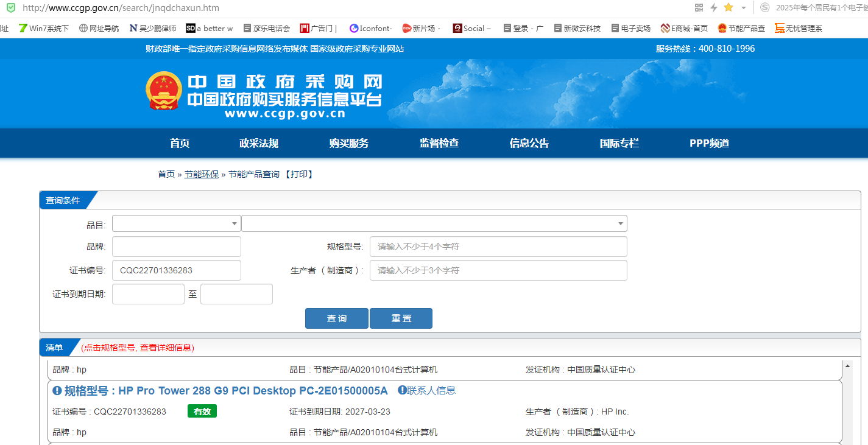Focus the 规格型号 input field
868x445 pixels.
(498, 247)
